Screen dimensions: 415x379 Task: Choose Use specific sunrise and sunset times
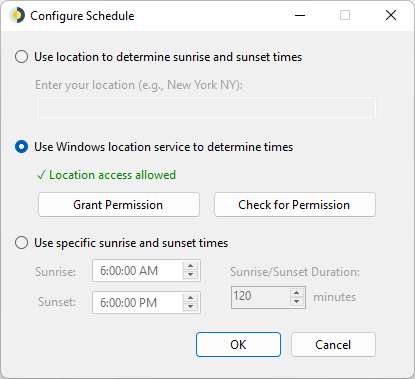coord(21,243)
